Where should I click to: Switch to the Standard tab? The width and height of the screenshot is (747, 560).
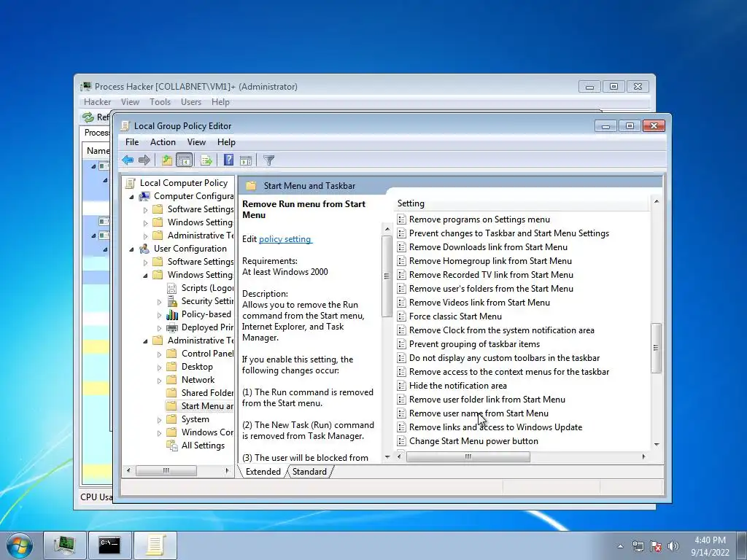tap(309, 472)
